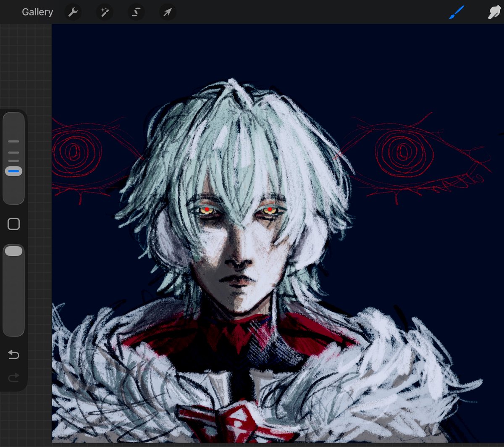Click the brush opacity slider handle
504x447 pixels.
[14, 251]
